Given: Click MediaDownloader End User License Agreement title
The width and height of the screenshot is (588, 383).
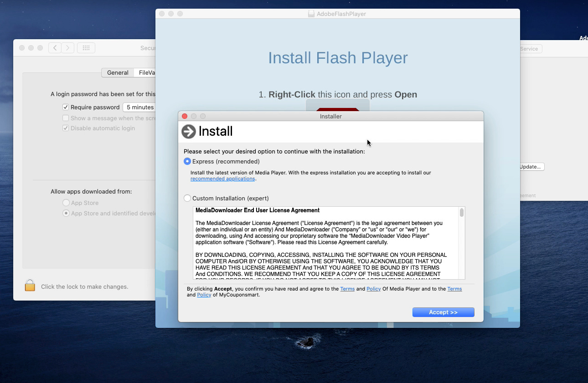Looking at the screenshot, I should pyautogui.click(x=258, y=210).
